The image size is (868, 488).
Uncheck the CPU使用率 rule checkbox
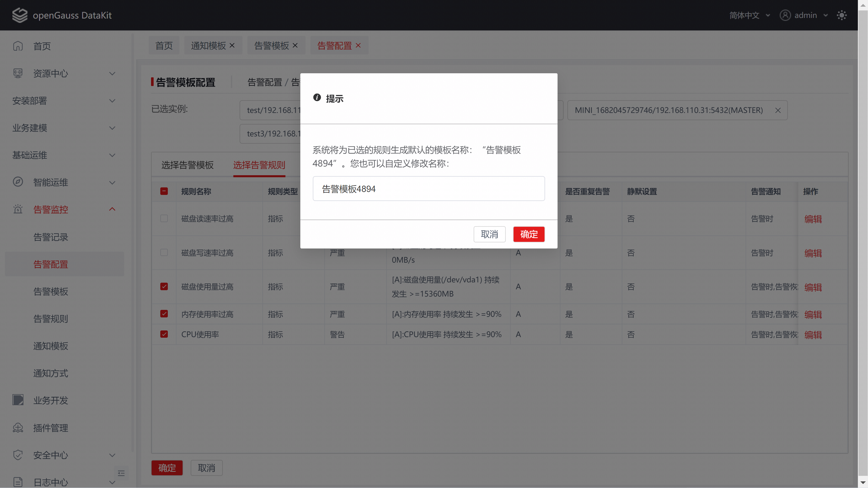(x=164, y=334)
